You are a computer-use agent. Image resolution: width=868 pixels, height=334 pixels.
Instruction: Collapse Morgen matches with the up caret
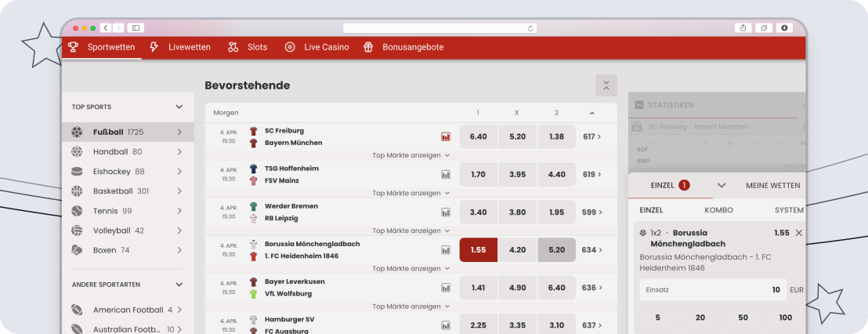point(591,113)
